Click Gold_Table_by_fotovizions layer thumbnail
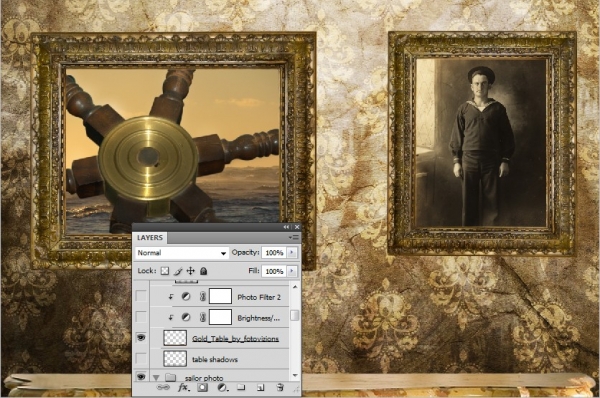 coord(175,338)
